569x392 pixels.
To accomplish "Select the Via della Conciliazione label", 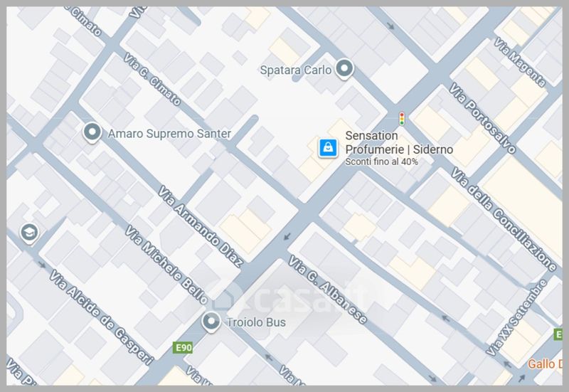I will tap(504, 220).
